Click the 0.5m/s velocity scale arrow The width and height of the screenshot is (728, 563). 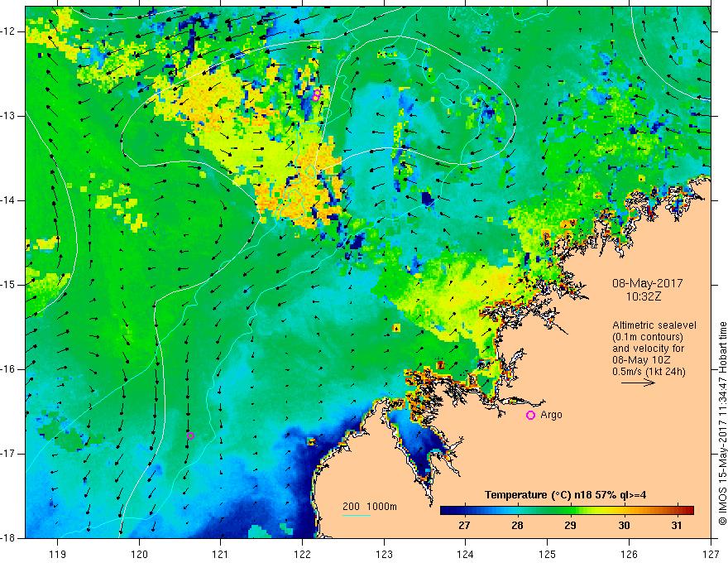[638, 383]
